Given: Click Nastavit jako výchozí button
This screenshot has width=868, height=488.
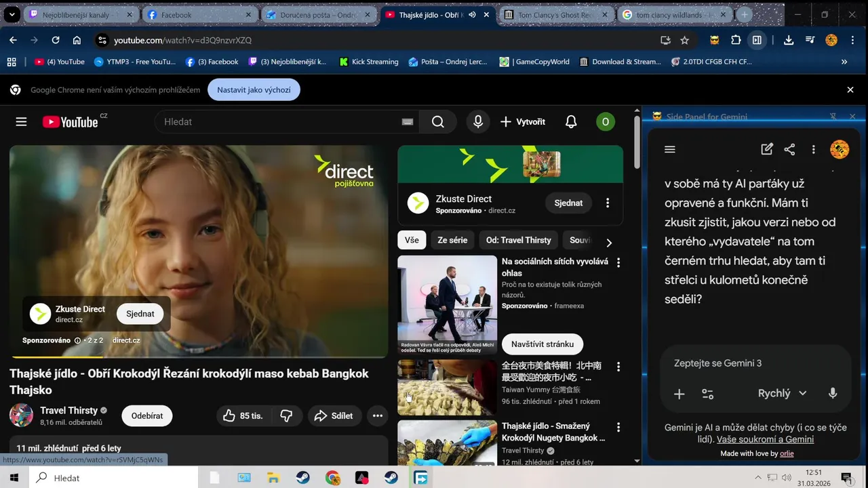Looking at the screenshot, I should [x=254, y=89].
